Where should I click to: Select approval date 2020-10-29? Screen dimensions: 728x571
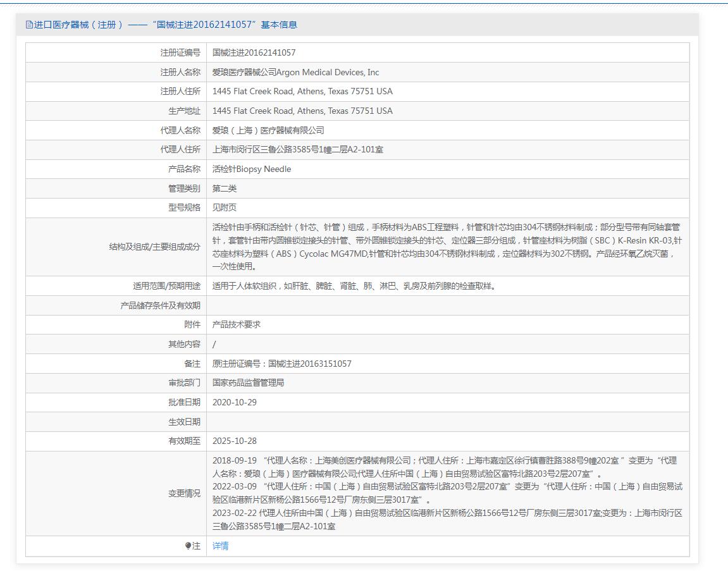(235, 403)
